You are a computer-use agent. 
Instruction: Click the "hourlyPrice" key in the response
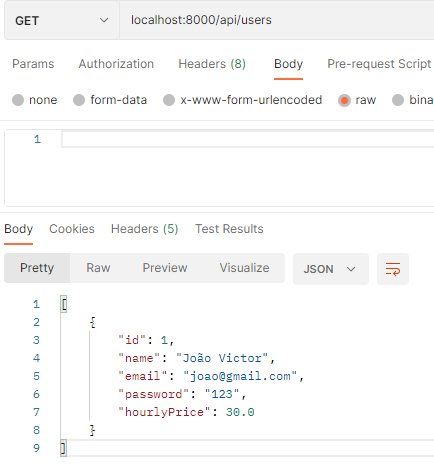coord(164,412)
